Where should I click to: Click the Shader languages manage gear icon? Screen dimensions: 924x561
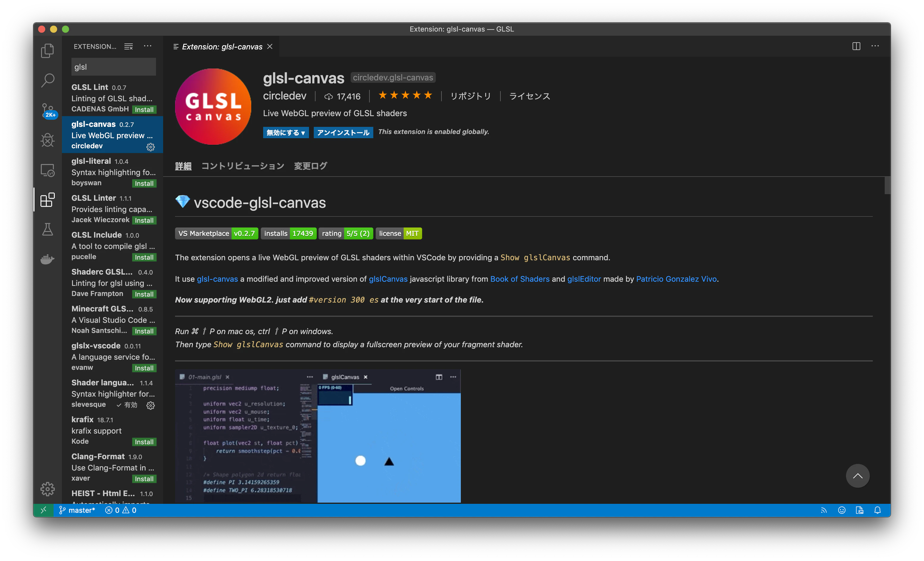(150, 405)
